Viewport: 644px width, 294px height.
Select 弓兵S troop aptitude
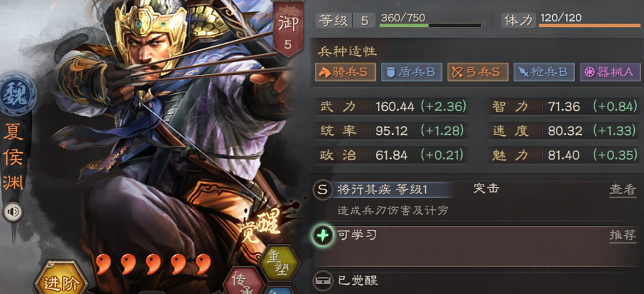[477, 72]
